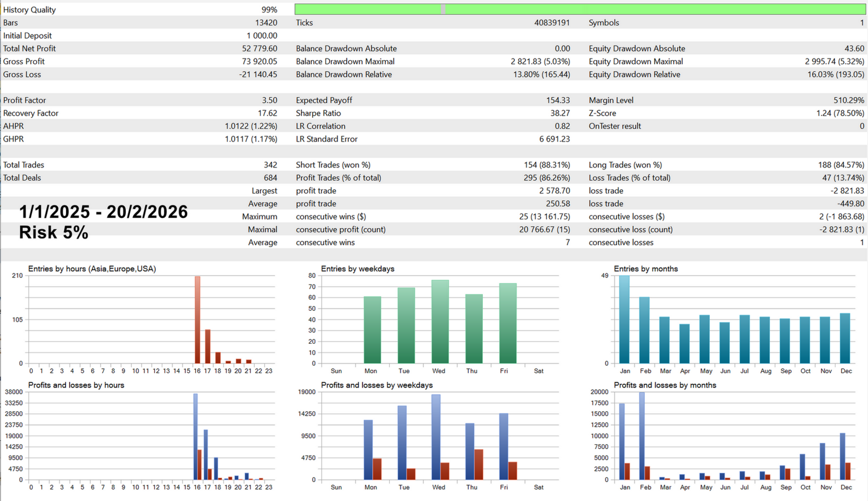The image size is (868, 501).
Task: Click the Total Deals value 684
Action: pyautogui.click(x=270, y=178)
